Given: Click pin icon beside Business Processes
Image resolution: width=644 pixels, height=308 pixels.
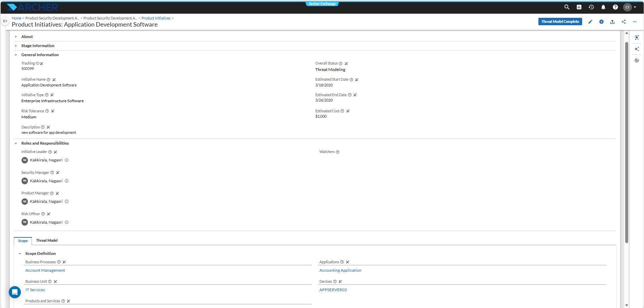Looking at the screenshot, I should [x=64, y=262].
